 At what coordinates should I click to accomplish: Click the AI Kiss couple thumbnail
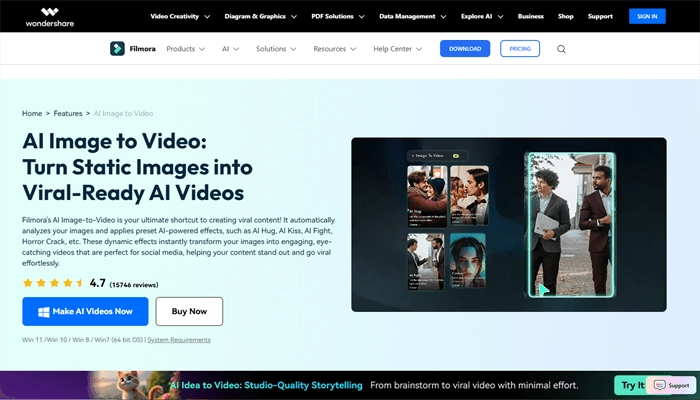[469, 196]
